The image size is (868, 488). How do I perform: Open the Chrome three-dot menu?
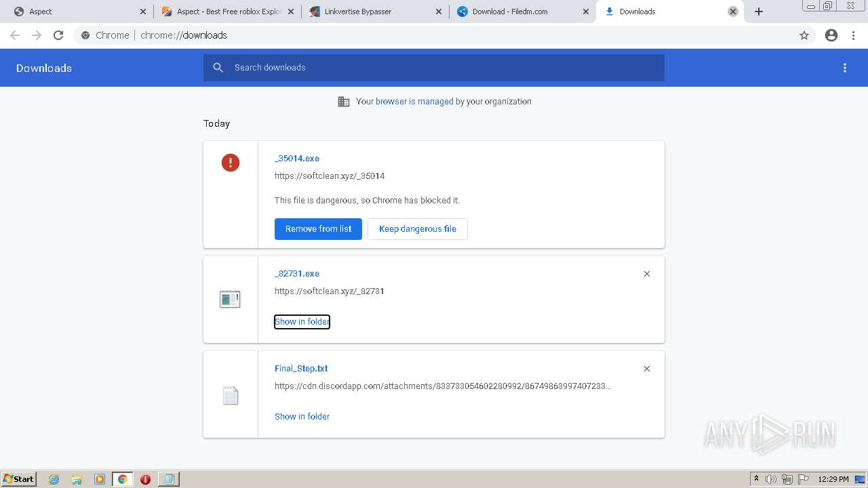[x=853, y=35]
